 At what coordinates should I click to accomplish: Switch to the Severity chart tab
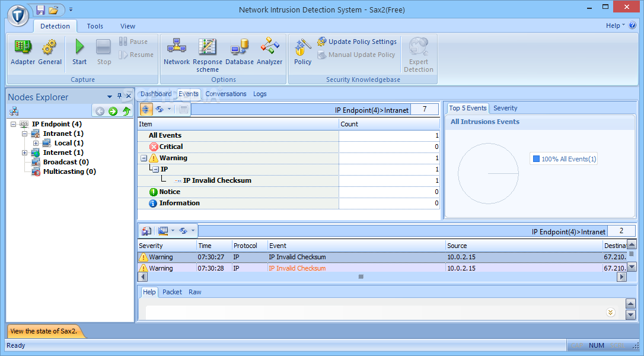(x=505, y=108)
